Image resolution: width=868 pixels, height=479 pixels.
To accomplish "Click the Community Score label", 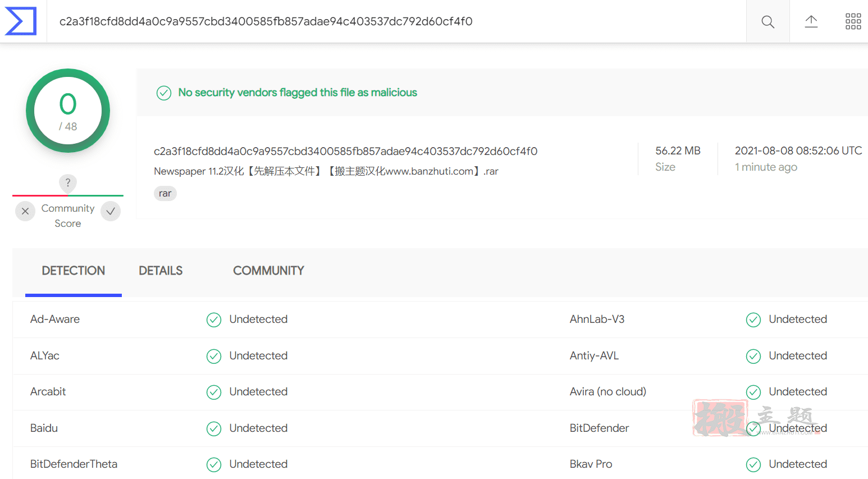I will [x=68, y=216].
